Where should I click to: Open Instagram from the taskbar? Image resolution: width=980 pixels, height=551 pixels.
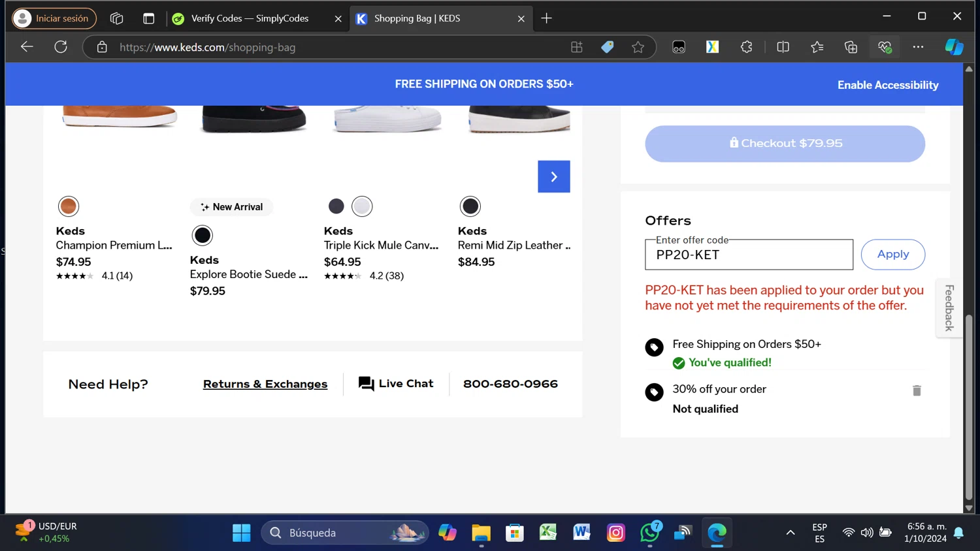pyautogui.click(x=615, y=533)
